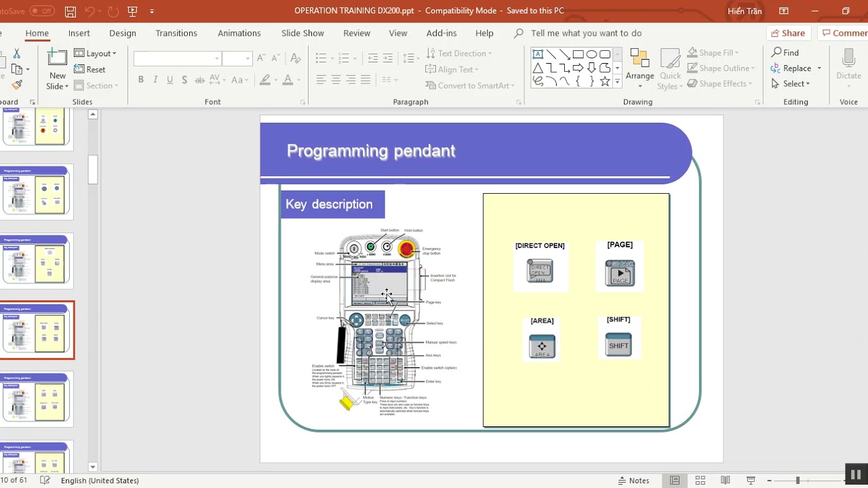Justify the text
The width and height of the screenshot is (868, 488).
[366, 80]
